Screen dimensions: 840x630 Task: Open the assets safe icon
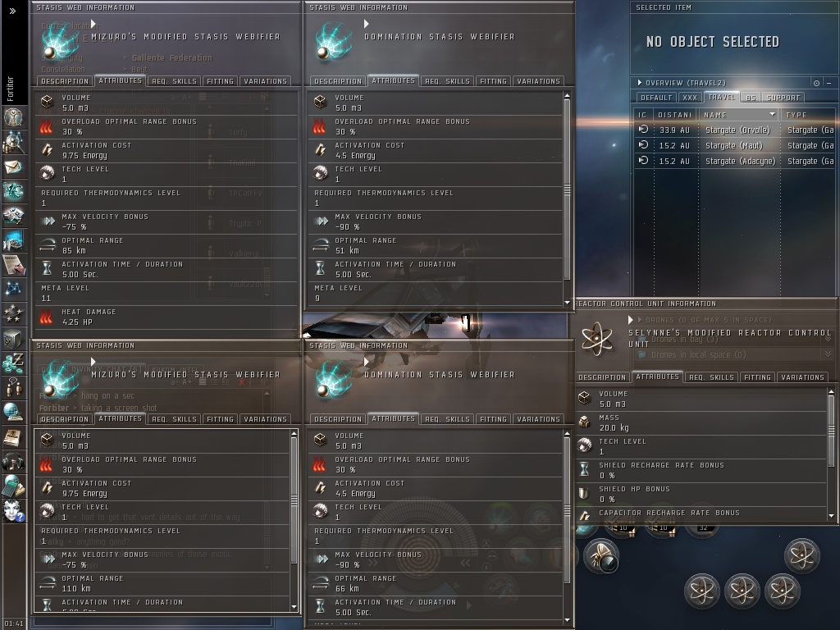click(x=13, y=339)
